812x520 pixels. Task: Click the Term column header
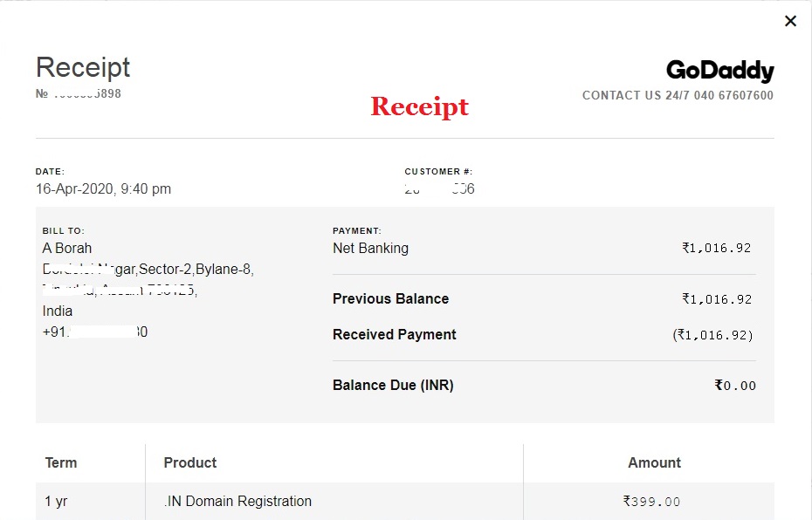click(x=61, y=462)
